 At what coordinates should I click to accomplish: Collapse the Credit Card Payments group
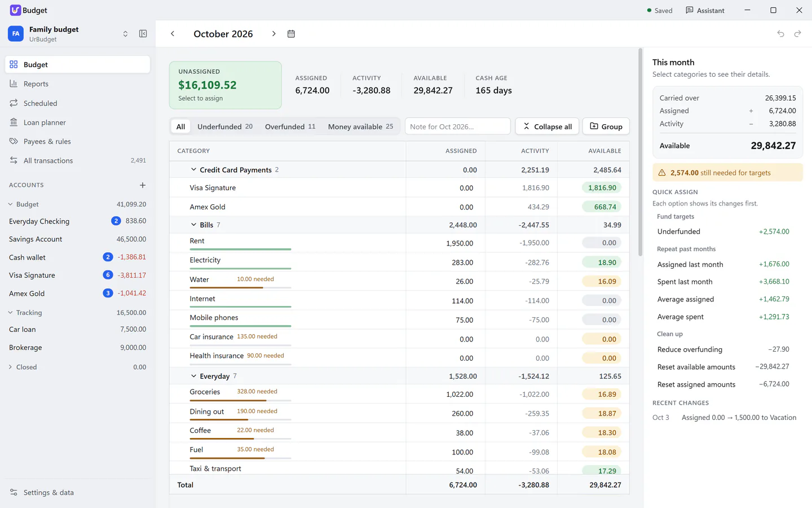193,170
